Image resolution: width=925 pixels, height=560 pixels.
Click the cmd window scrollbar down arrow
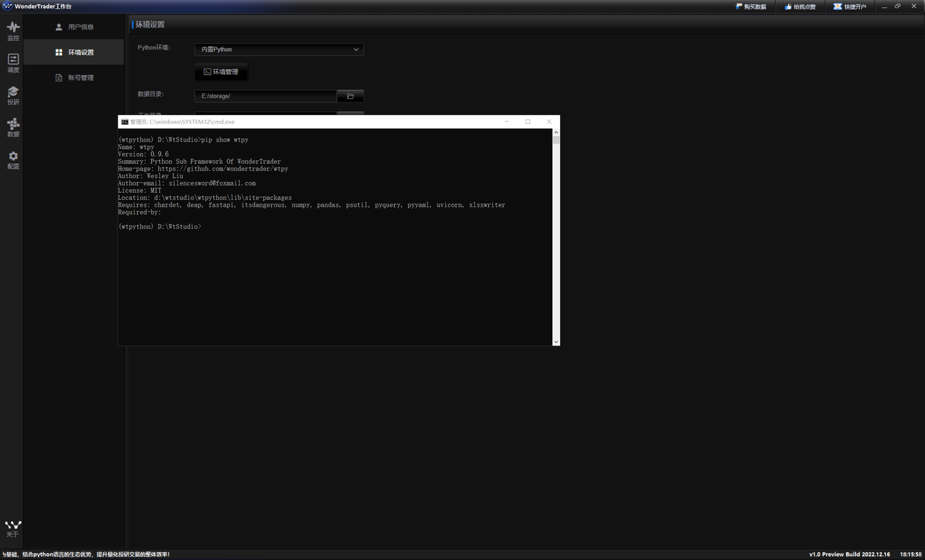556,342
